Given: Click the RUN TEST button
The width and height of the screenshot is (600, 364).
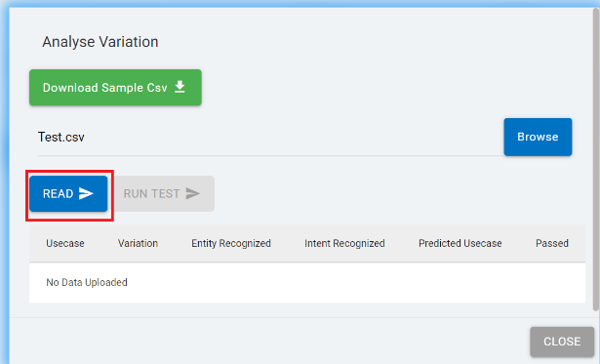Looking at the screenshot, I should [165, 193].
